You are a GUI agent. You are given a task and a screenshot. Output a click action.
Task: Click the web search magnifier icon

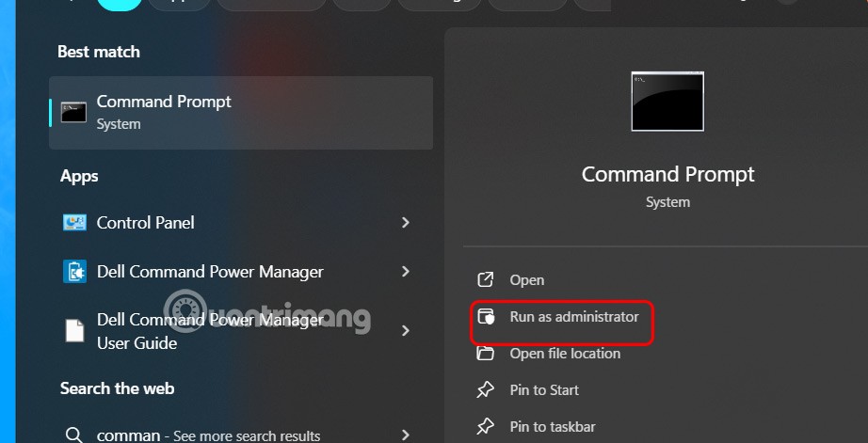pyautogui.click(x=74, y=435)
